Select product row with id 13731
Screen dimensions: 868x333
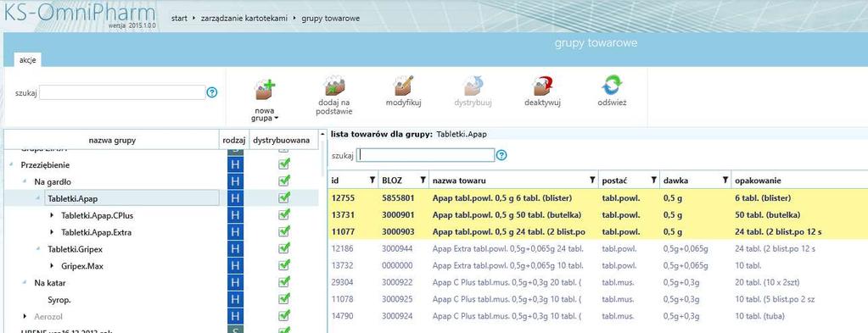pos(598,214)
